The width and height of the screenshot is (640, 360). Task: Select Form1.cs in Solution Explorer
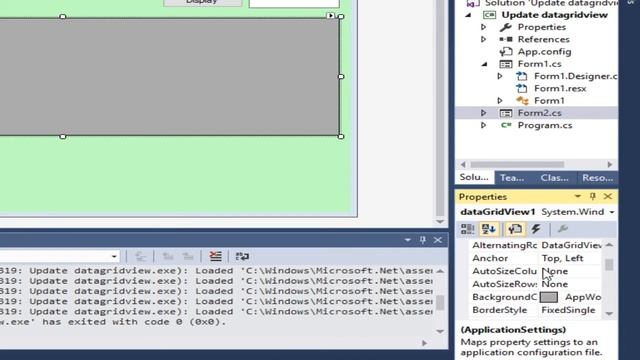point(539,64)
